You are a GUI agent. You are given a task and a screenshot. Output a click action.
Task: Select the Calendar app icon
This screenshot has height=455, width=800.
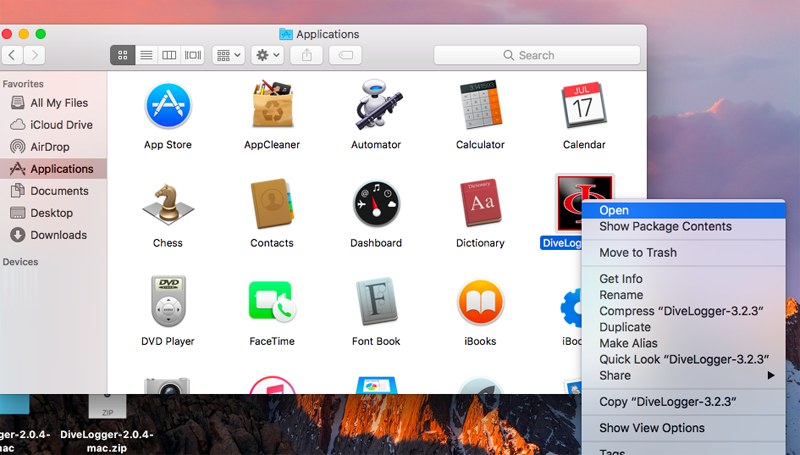[584, 105]
